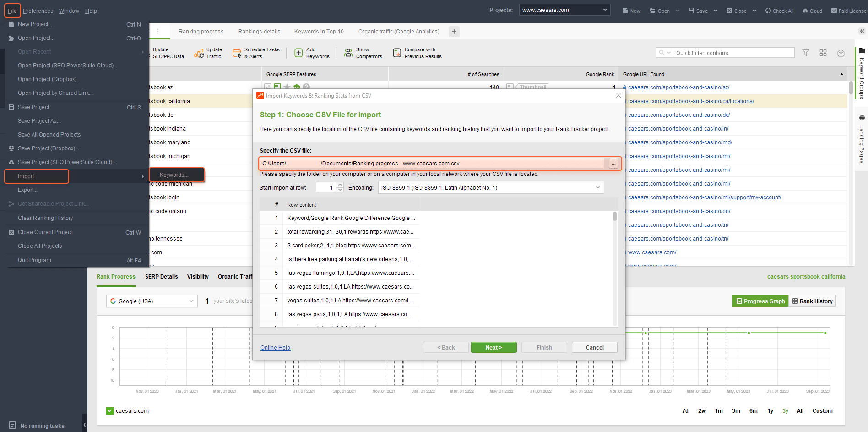Select 1m time range
This screenshot has width=868, height=432.
(x=719, y=411)
